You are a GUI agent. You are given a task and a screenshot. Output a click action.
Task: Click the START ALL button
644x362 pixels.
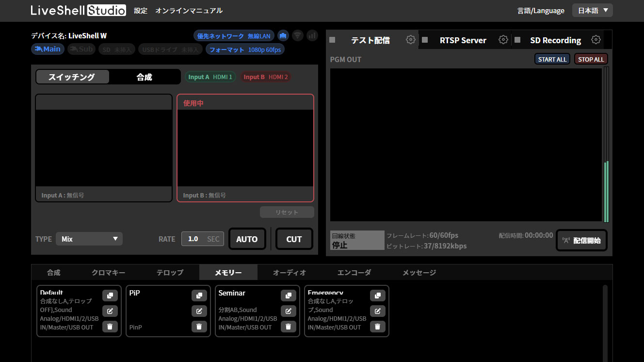[x=552, y=59]
